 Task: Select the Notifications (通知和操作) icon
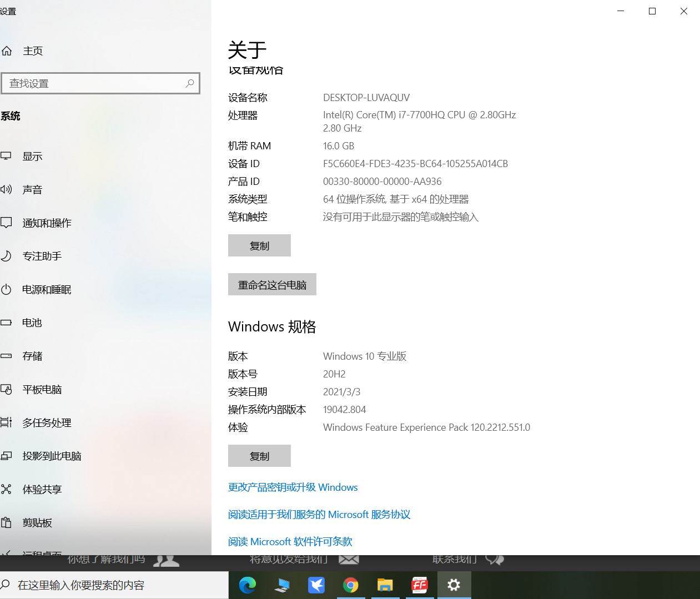pyautogui.click(x=6, y=223)
